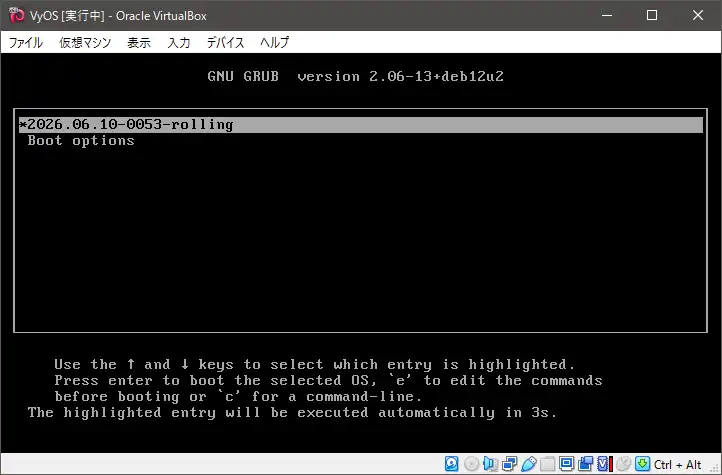Screen dimensions: 722x475
Task: Minimize the VyOS VirtualBox window
Action: (x=607, y=15)
